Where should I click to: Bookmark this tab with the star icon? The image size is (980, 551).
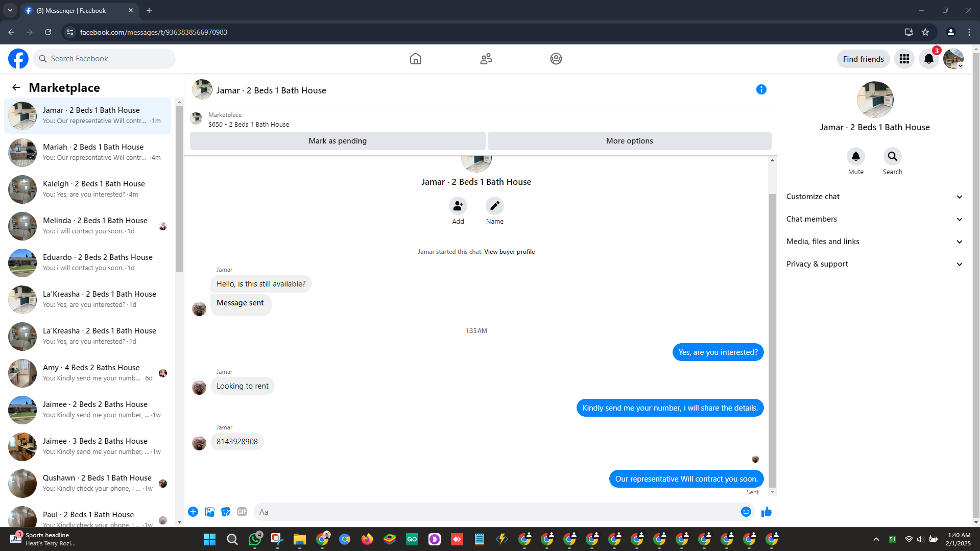(x=925, y=32)
